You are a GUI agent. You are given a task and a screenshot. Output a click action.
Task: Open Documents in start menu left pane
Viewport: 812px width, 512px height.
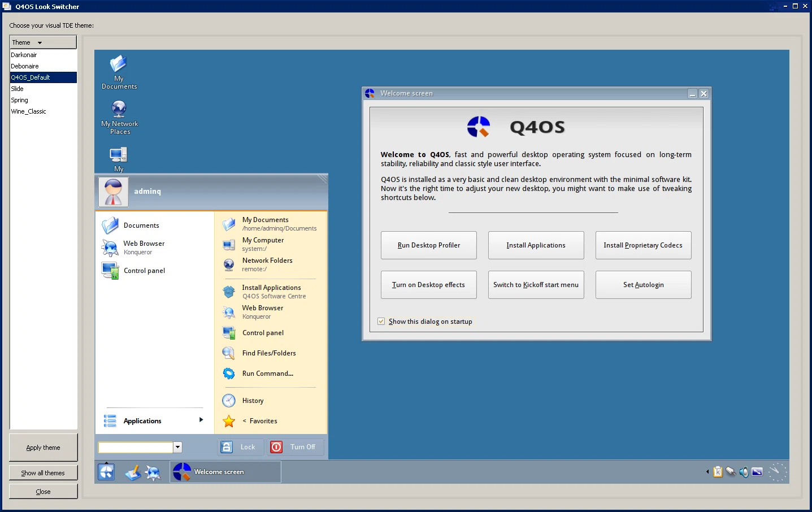154,225
